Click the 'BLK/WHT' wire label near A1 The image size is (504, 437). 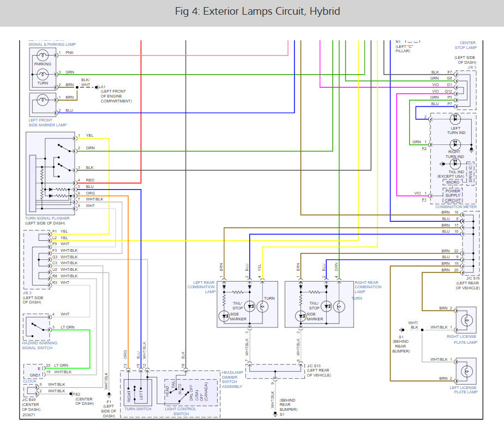pyautogui.click(x=86, y=82)
